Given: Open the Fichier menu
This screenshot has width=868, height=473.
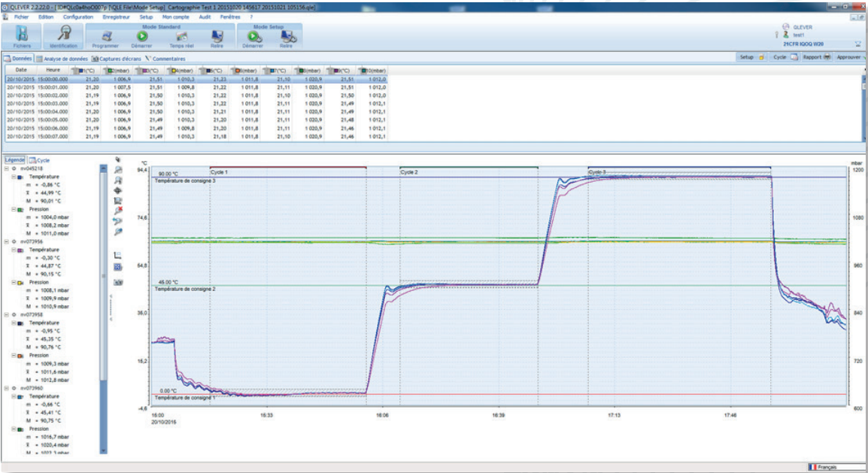Looking at the screenshot, I should pos(21,17).
